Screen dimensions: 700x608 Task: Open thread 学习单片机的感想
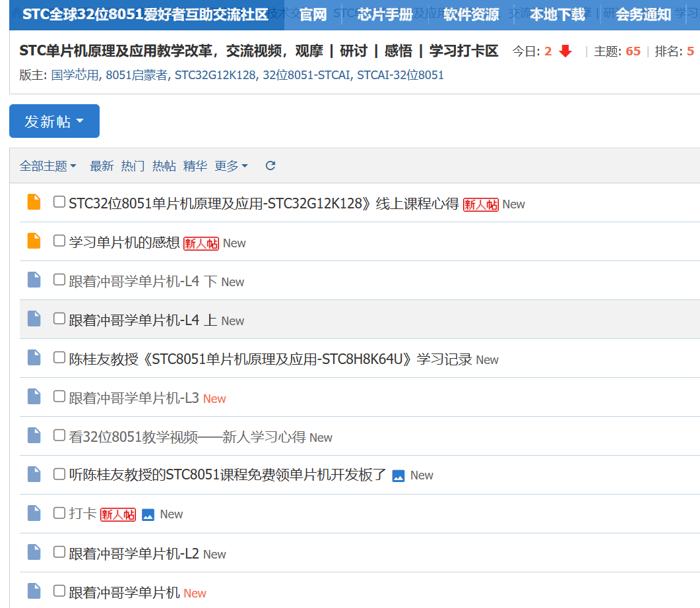pyautogui.click(x=124, y=243)
